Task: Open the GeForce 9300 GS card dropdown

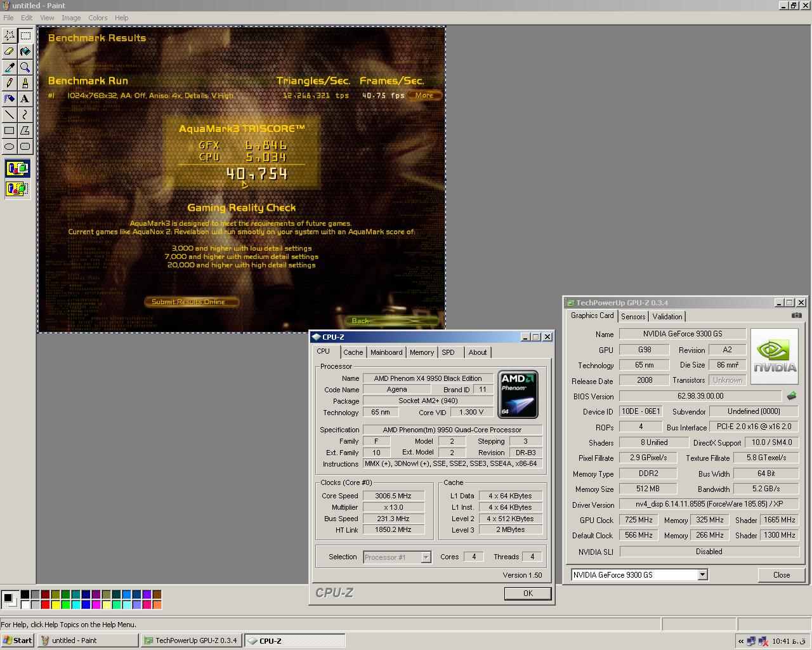Action: click(x=702, y=575)
